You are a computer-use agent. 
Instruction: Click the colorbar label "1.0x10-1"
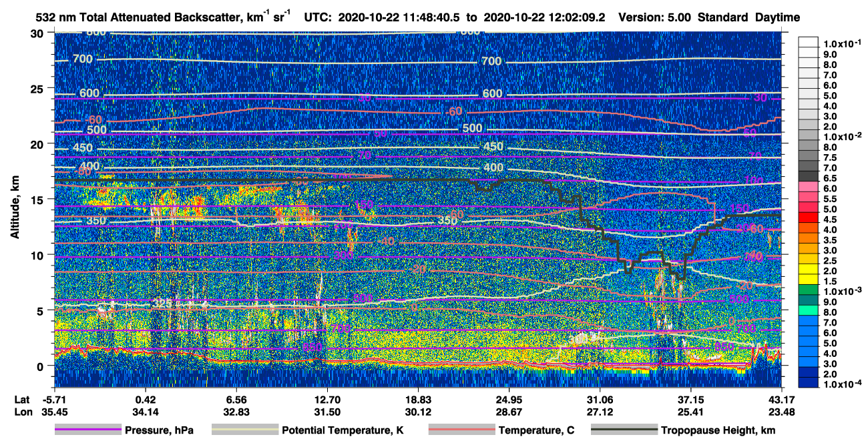pyautogui.click(x=842, y=43)
